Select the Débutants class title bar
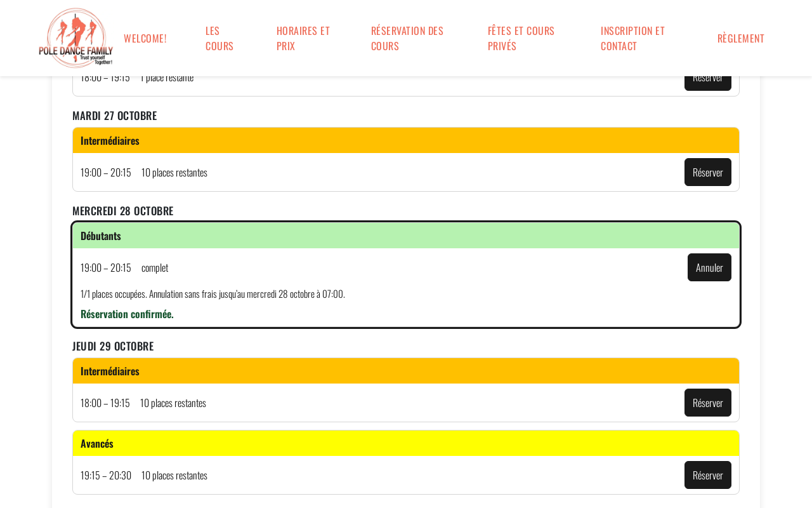Viewport: 812px width, 508px height. [406, 236]
